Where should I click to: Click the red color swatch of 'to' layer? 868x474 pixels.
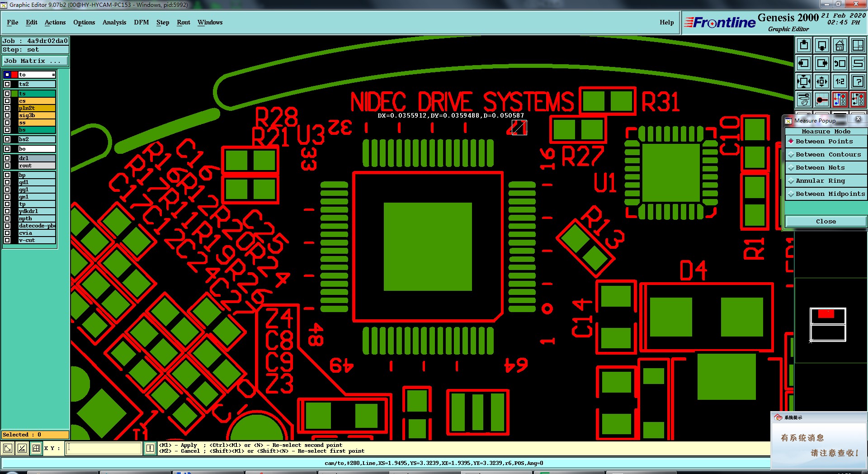point(15,75)
